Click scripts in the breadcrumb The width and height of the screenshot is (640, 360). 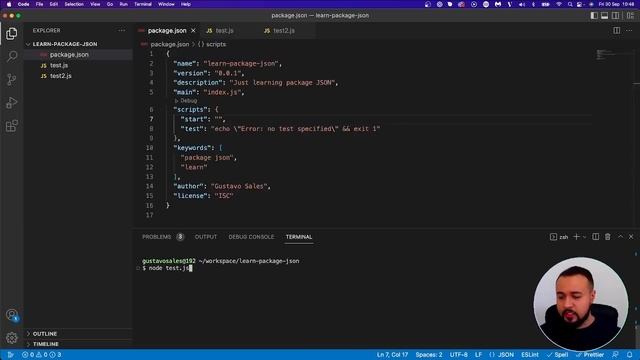(x=216, y=44)
